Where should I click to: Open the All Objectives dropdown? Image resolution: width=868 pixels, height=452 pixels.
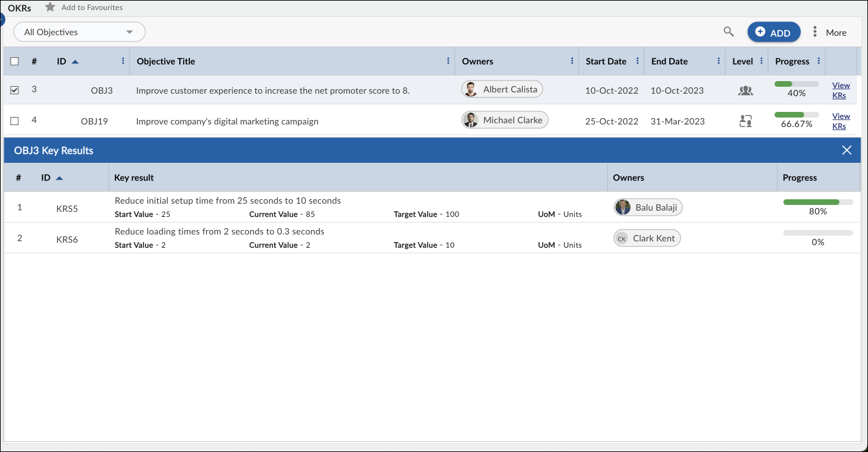pos(79,31)
